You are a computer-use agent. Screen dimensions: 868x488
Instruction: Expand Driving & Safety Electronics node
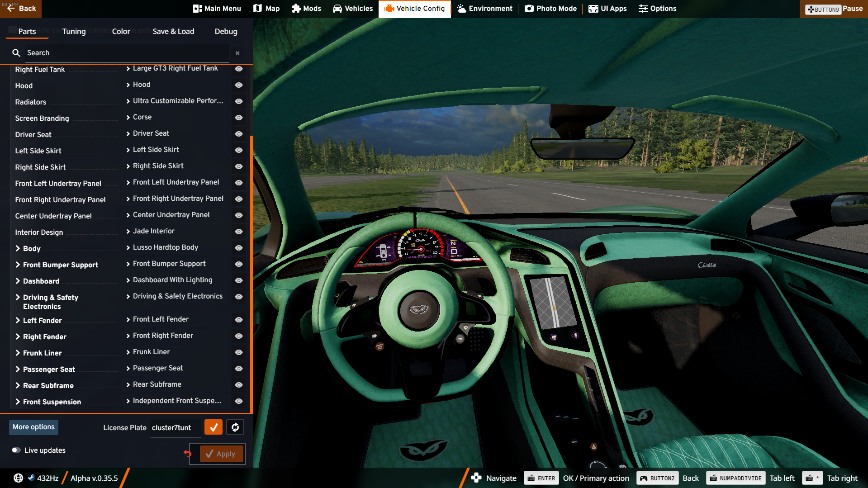pyautogui.click(x=18, y=297)
